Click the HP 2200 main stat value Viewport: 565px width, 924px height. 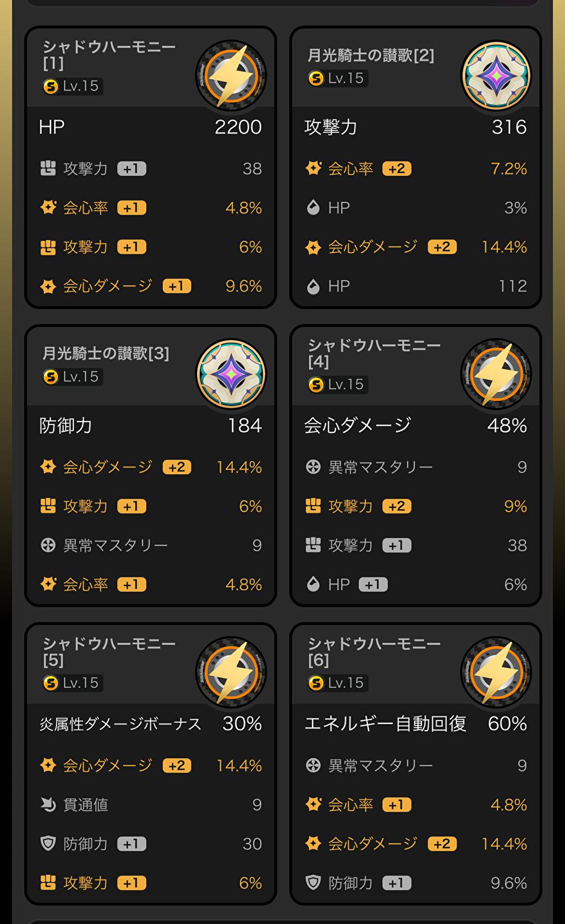(238, 127)
